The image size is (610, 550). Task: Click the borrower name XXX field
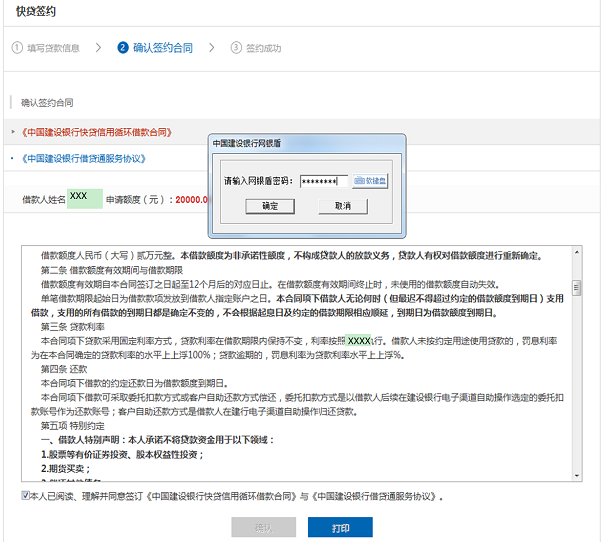pos(84,199)
